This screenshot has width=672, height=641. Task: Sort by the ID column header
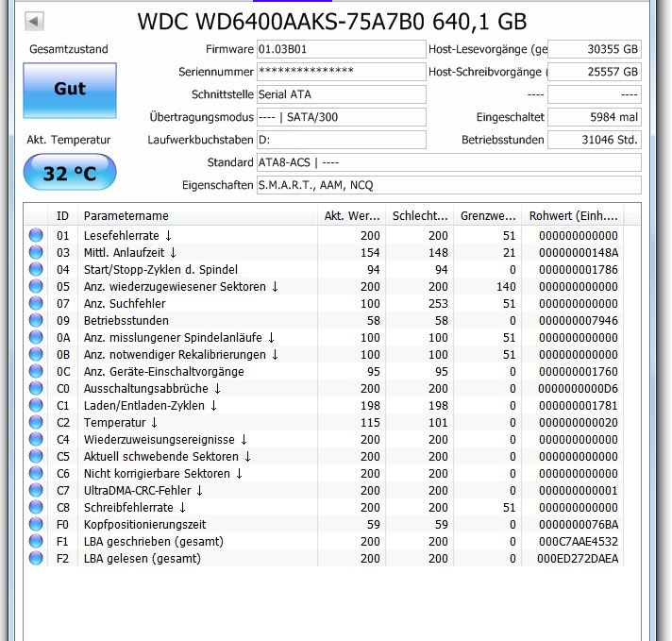pyautogui.click(x=63, y=215)
